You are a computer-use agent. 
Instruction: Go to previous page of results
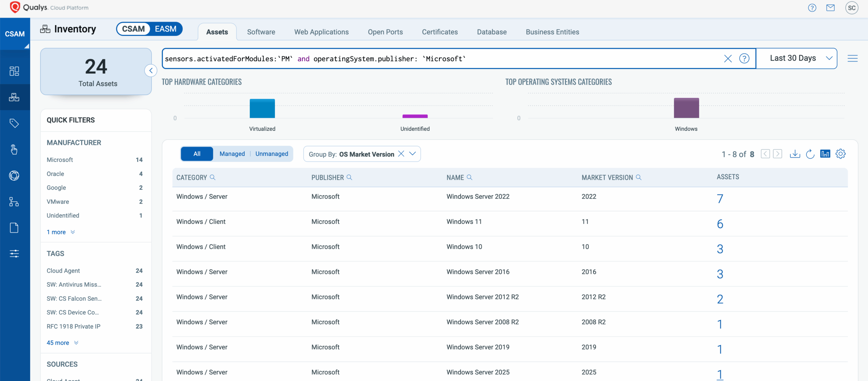[x=765, y=154]
